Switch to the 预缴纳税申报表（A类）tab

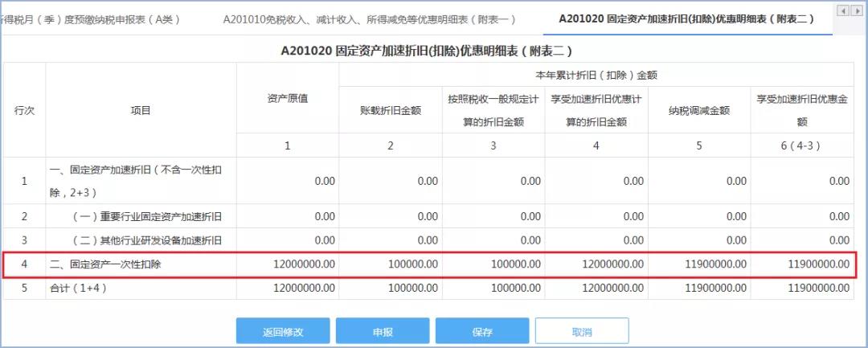coord(91,19)
